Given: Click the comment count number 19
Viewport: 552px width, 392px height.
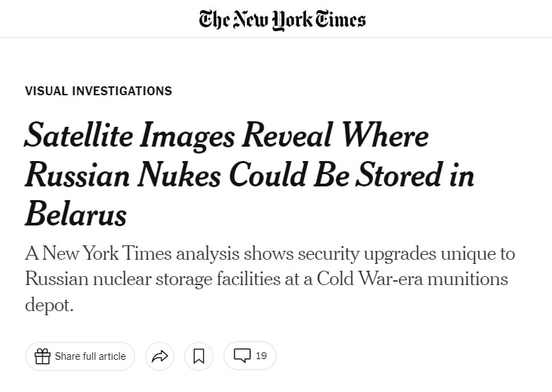Looking at the screenshot, I should [x=261, y=356].
